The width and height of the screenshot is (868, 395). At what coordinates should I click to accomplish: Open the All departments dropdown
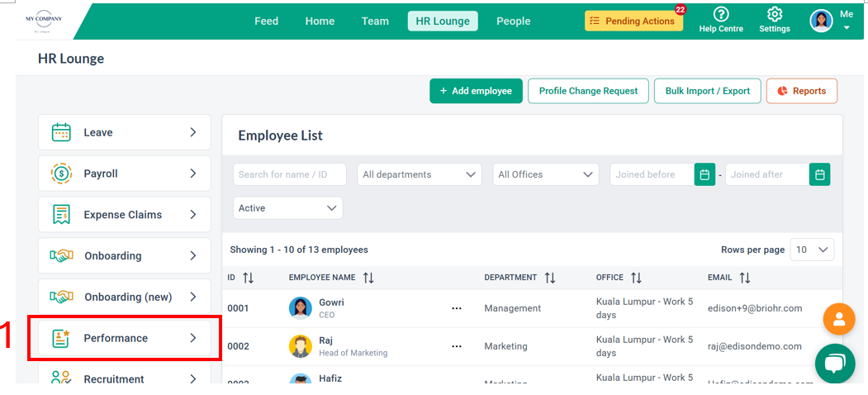point(420,174)
